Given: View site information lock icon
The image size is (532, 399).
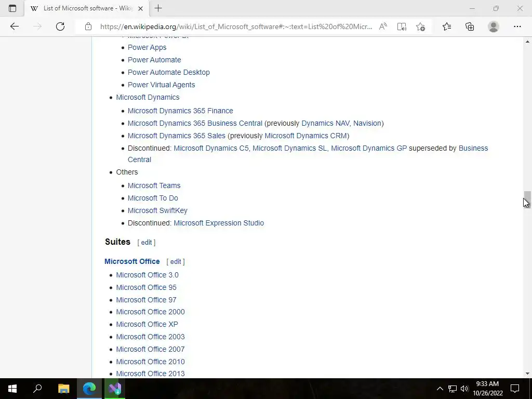Looking at the screenshot, I should (x=88, y=26).
